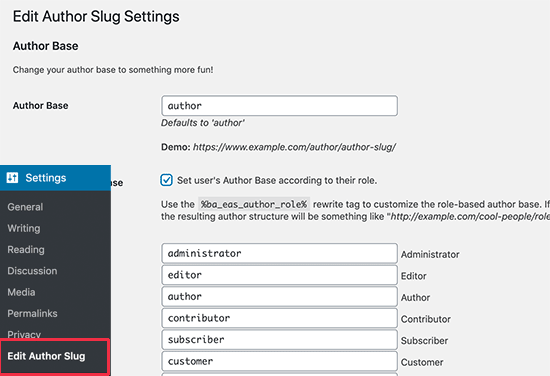Open the Reading settings page
This screenshot has width=550, height=376.
[26, 250]
